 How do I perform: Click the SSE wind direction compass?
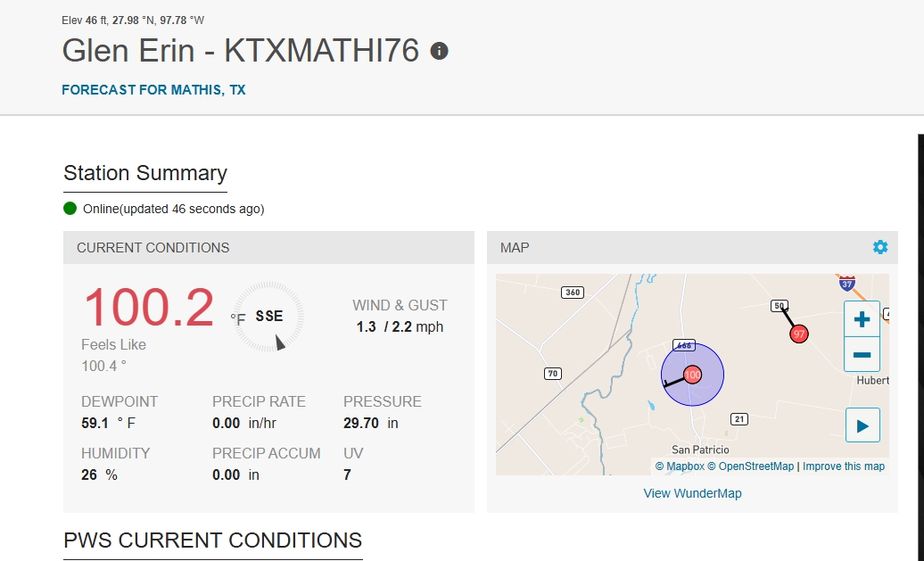[268, 317]
